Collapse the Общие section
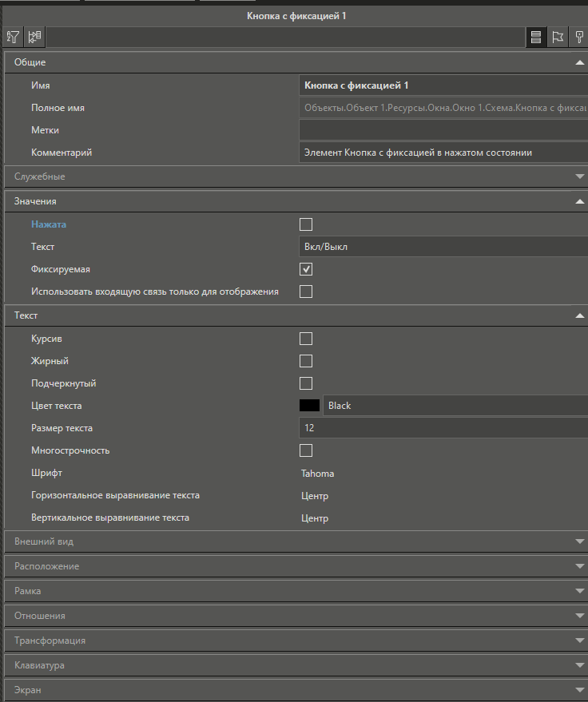Viewport: 588px width, 702px height. pos(579,62)
